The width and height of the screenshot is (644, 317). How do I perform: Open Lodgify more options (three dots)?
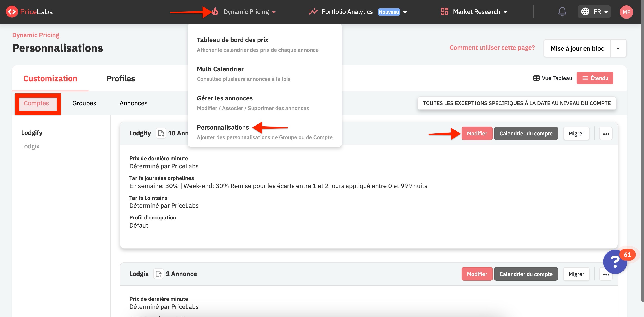606,134
